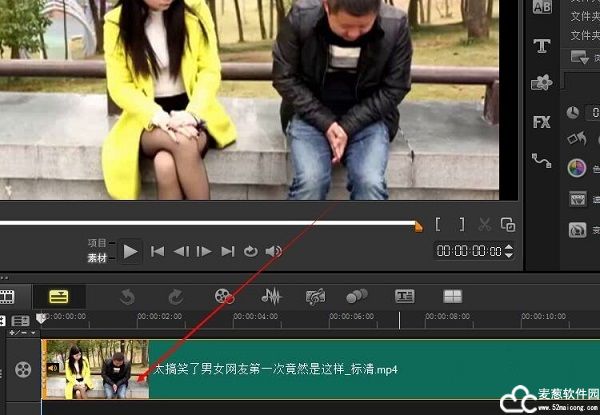Set mark-in with the [ bracket

438,225
